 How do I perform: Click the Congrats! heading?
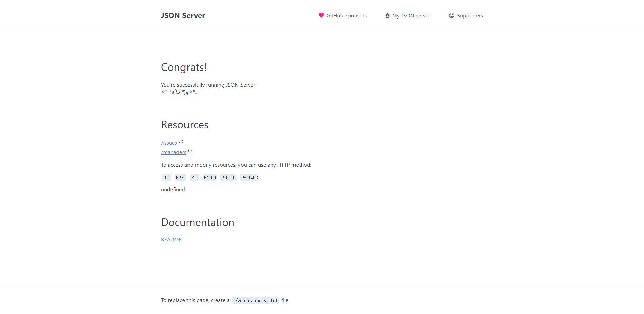[x=184, y=67]
